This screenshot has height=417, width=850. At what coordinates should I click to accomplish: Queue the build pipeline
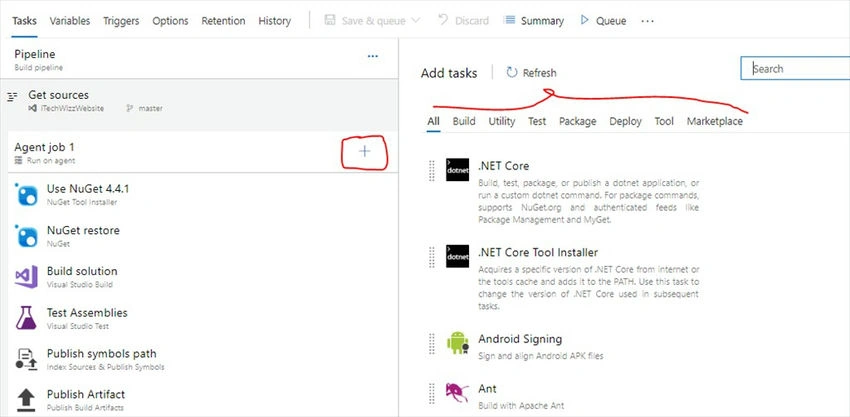pyautogui.click(x=603, y=21)
